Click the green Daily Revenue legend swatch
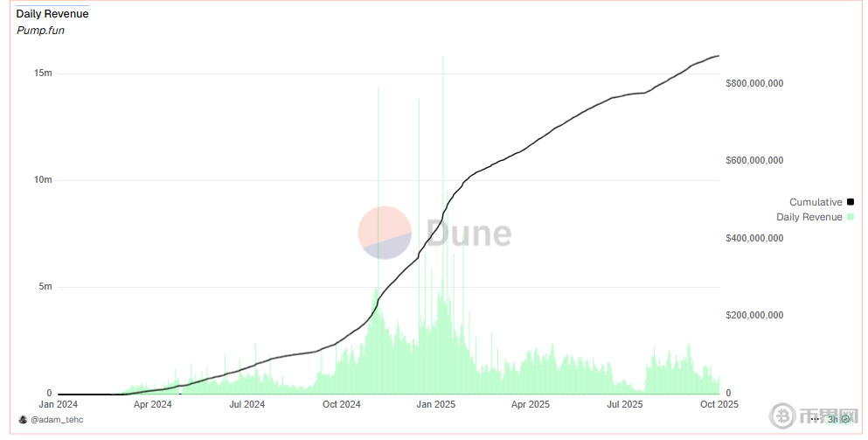Screen dimensions: 868x440 851,217
